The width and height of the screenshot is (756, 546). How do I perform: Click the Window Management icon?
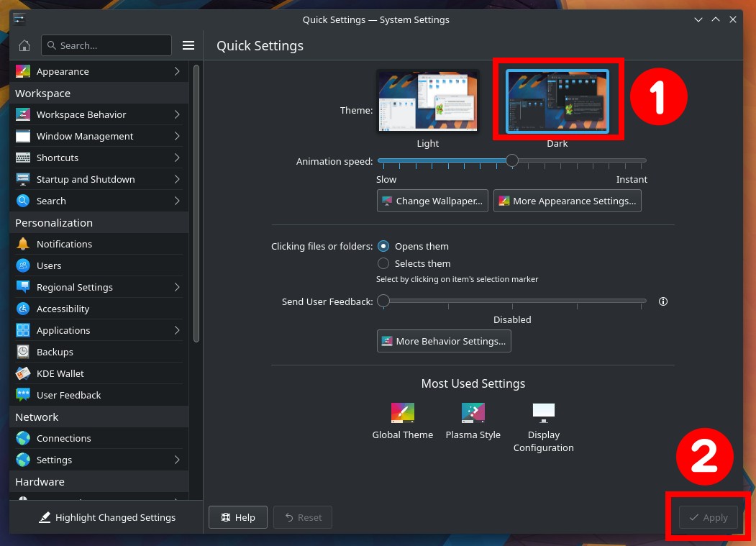coord(23,136)
